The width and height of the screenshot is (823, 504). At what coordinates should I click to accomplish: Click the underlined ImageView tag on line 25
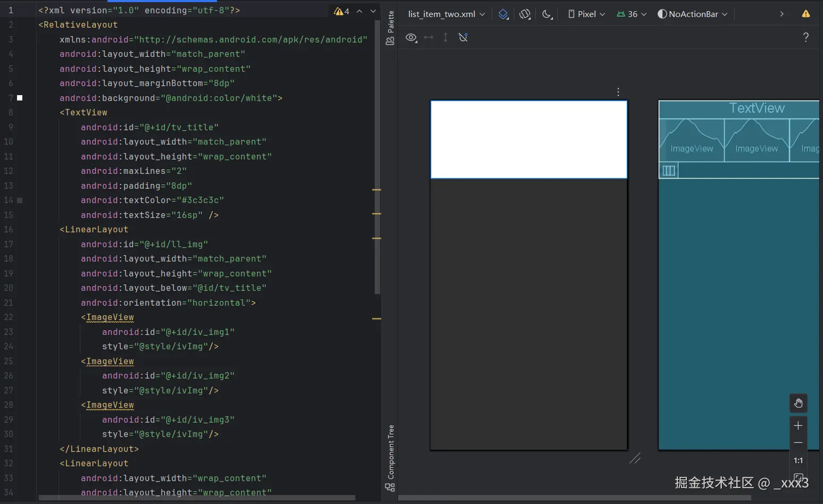[x=110, y=362]
